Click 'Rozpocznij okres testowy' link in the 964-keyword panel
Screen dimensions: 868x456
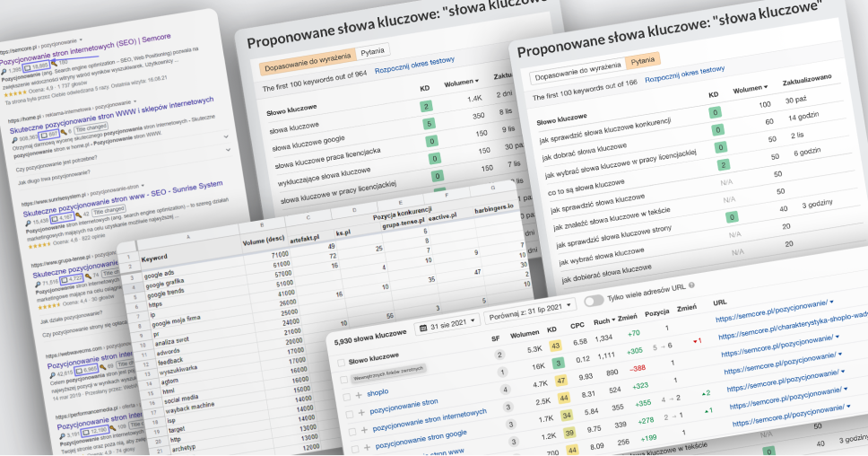(x=414, y=66)
